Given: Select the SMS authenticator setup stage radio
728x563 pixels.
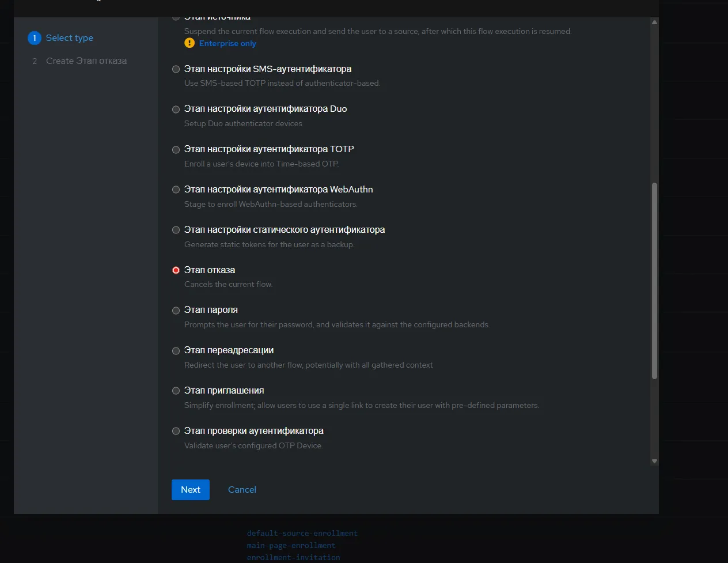Looking at the screenshot, I should [176, 69].
